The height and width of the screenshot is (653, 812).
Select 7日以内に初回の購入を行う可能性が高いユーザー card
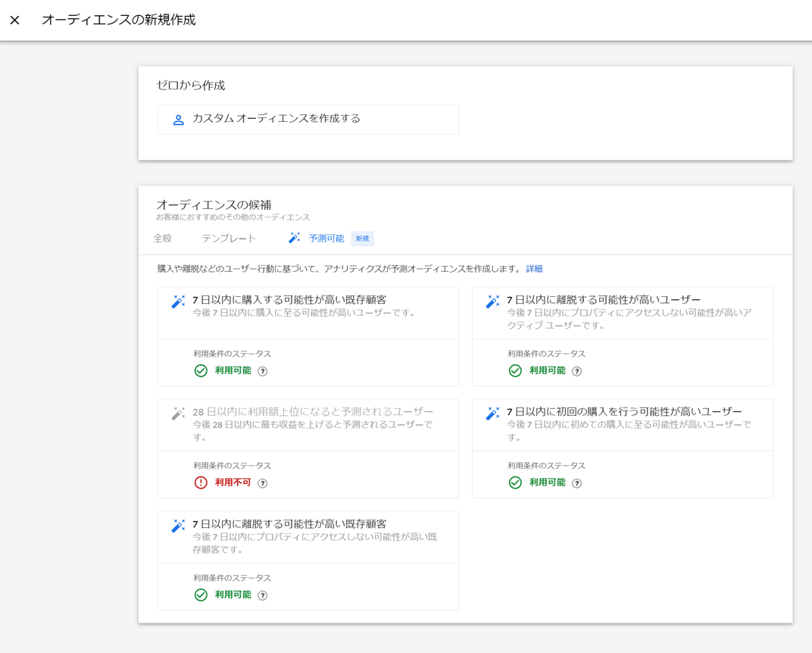(622, 424)
